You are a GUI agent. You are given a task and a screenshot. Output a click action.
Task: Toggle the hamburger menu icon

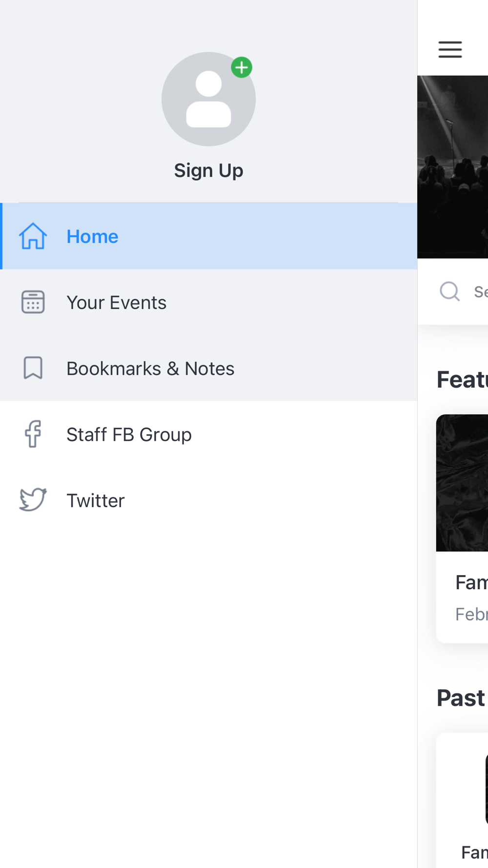pos(450,49)
